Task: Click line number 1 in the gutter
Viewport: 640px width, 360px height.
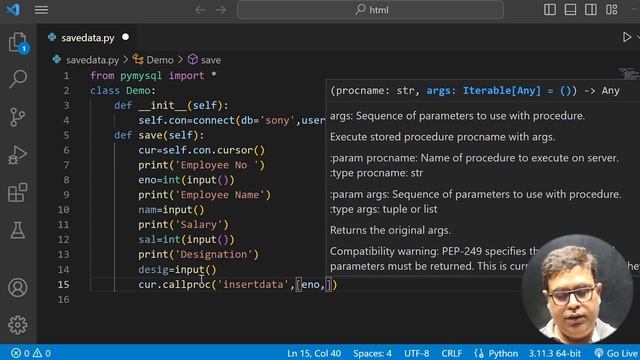Action: point(66,76)
